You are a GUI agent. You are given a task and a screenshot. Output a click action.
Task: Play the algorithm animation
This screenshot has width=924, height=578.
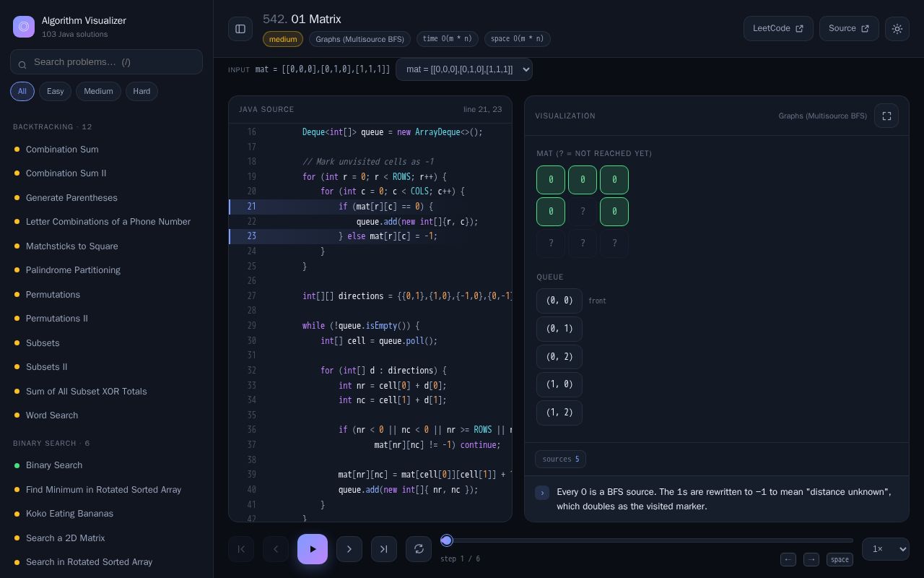(x=313, y=549)
